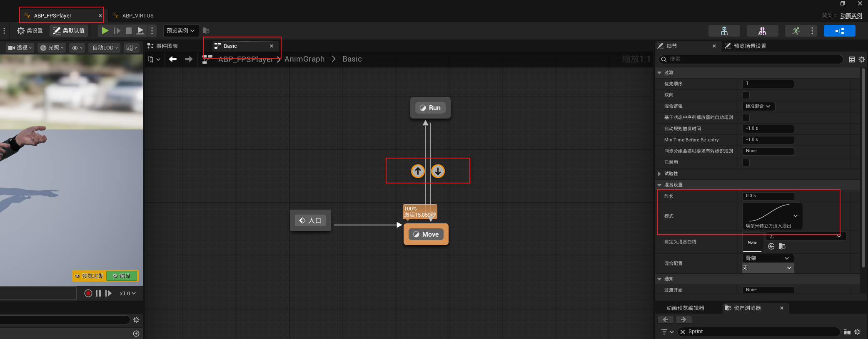This screenshot has height=339, width=868.
Task: Click the folder icon beside the Sprint search box
Action: (847, 332)
